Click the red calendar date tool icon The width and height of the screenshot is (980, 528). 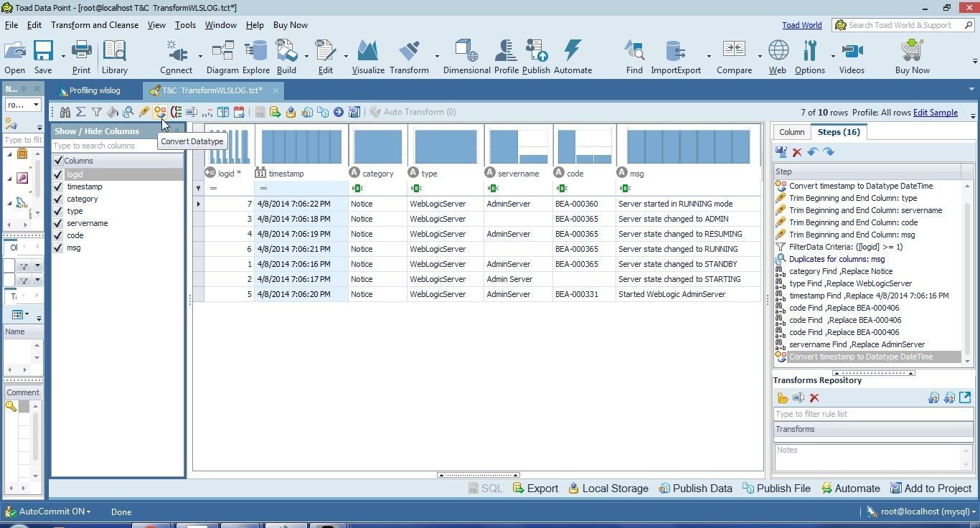click(x=239, y=112)
